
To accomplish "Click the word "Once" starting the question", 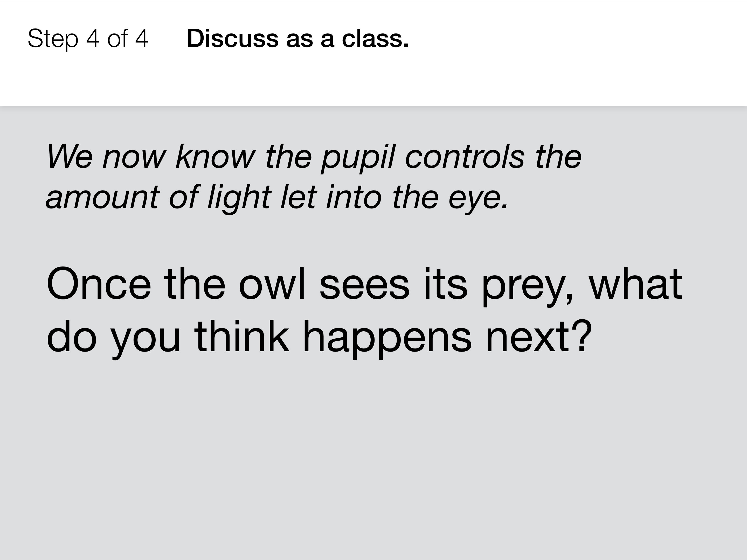I will 99,284.
